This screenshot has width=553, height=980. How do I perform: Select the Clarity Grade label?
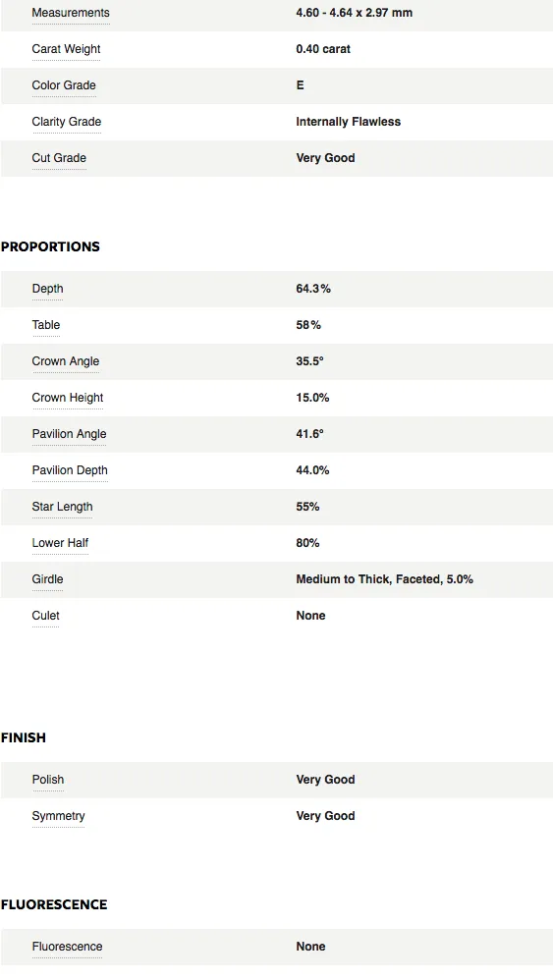point(66,121)
